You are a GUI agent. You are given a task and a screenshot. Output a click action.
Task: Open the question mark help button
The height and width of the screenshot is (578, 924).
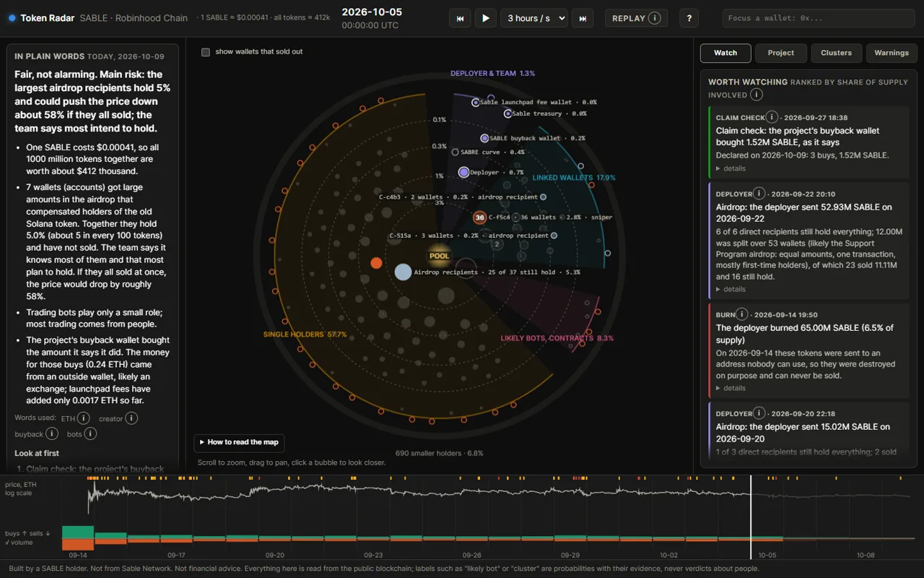click(x=689, y=18)
